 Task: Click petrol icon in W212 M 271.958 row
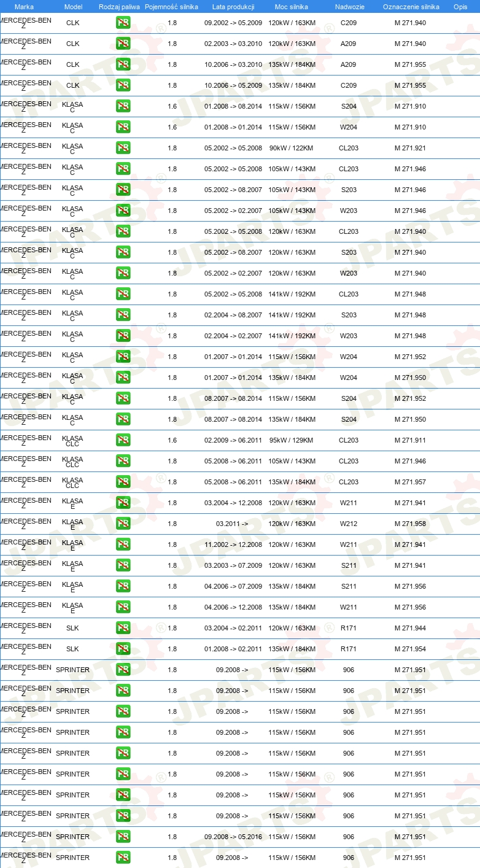(123, 524)
